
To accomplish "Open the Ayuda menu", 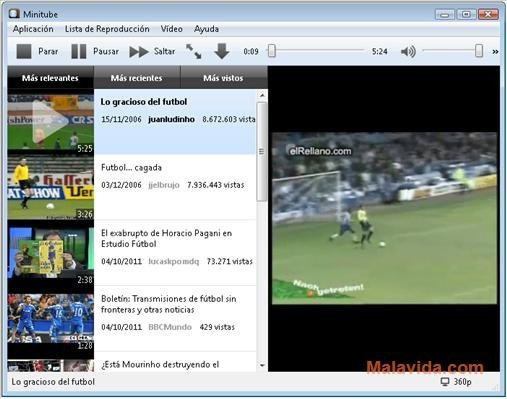I will click(206, 29).
